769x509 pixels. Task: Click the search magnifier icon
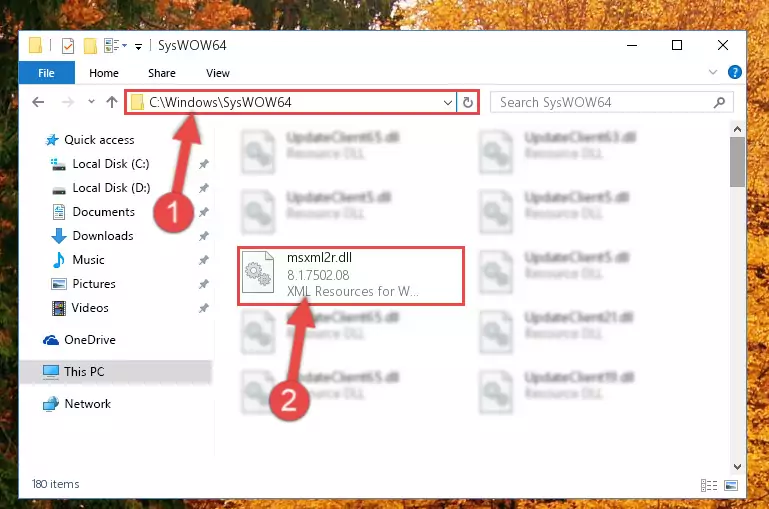pyautogui.click(x=719, y=102)
